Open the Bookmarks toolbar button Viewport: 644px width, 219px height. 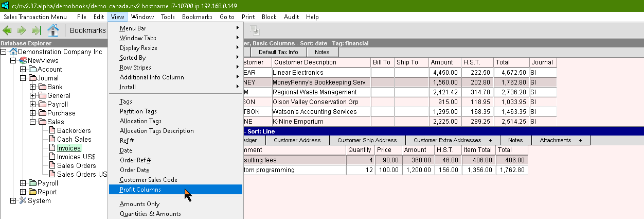87,30
